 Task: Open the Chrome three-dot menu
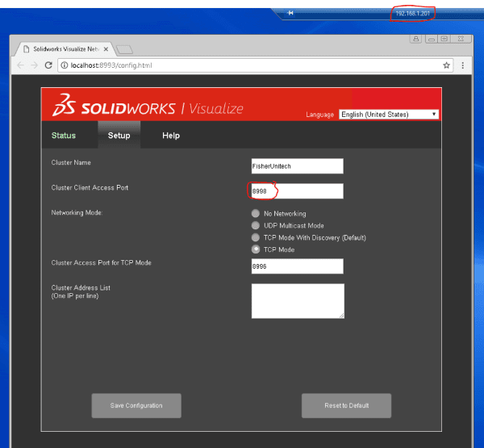click(x=462, y=65)
